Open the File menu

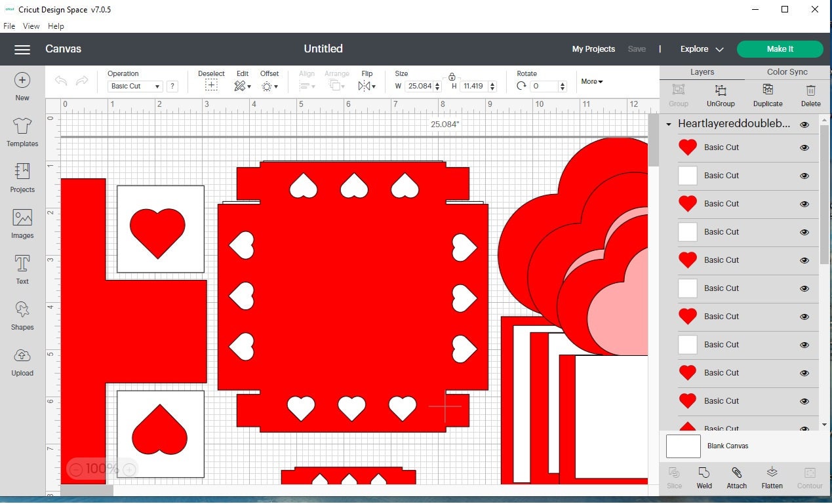(9, 26)
